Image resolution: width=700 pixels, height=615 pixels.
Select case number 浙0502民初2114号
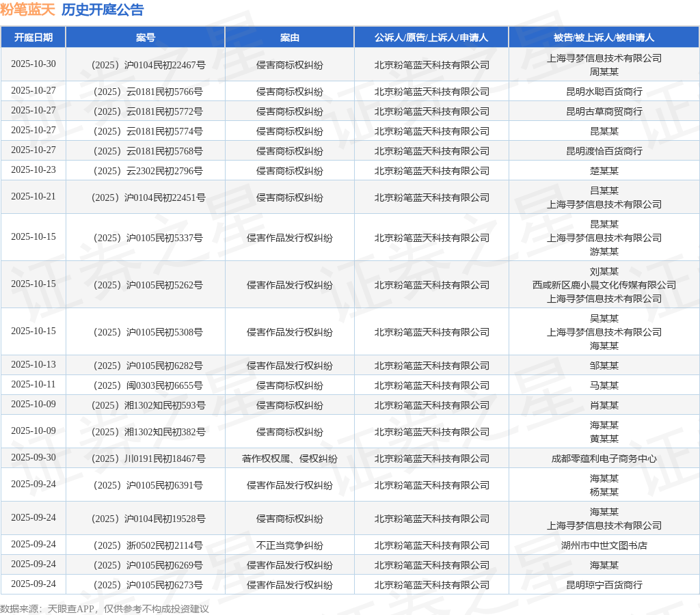coord(148,545)
